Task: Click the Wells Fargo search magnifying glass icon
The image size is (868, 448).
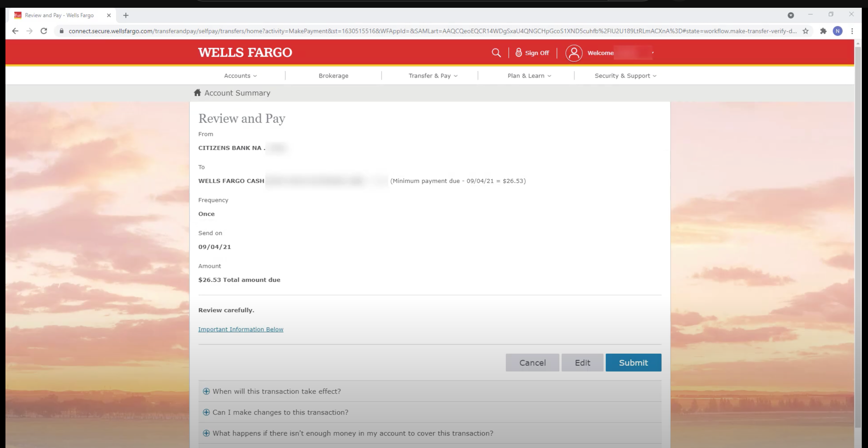Action: [x=496, y=52]
